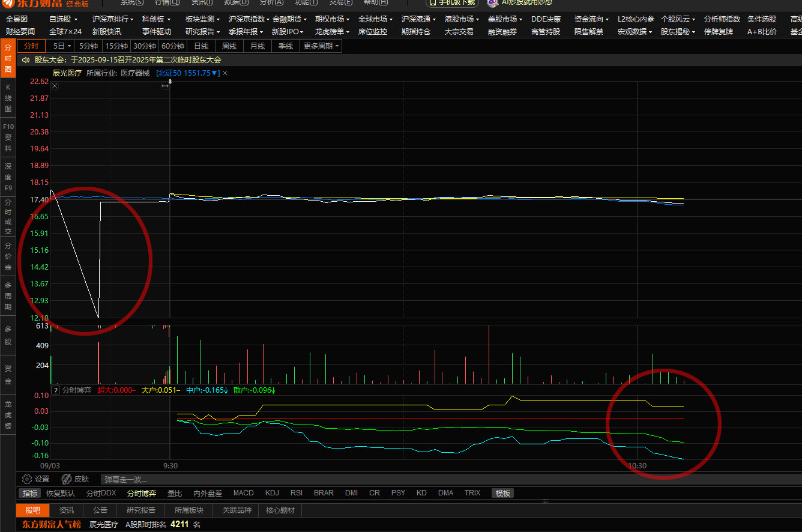
Task: Select the TRIX indicator
Action: 472,493
